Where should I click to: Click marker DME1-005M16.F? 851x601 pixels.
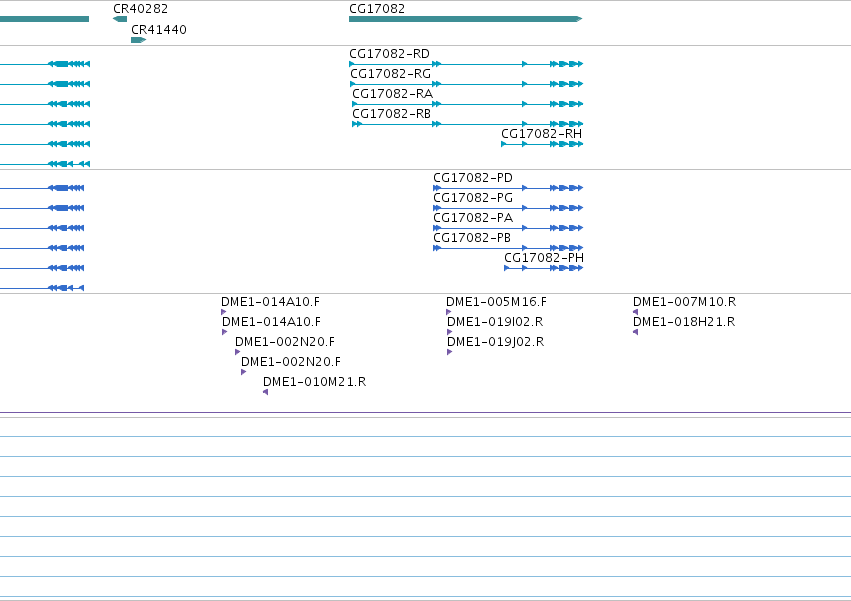click(x=448, y=312)
